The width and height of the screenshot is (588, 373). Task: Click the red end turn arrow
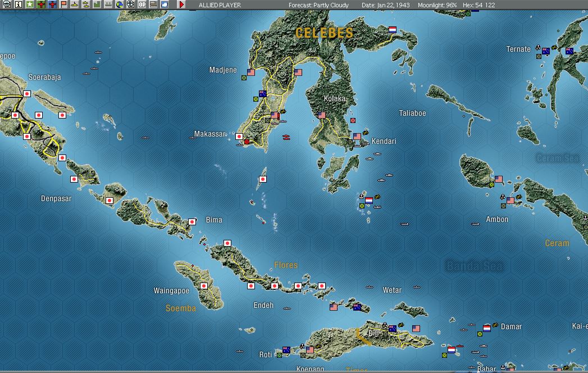click(x=181, y=4)
